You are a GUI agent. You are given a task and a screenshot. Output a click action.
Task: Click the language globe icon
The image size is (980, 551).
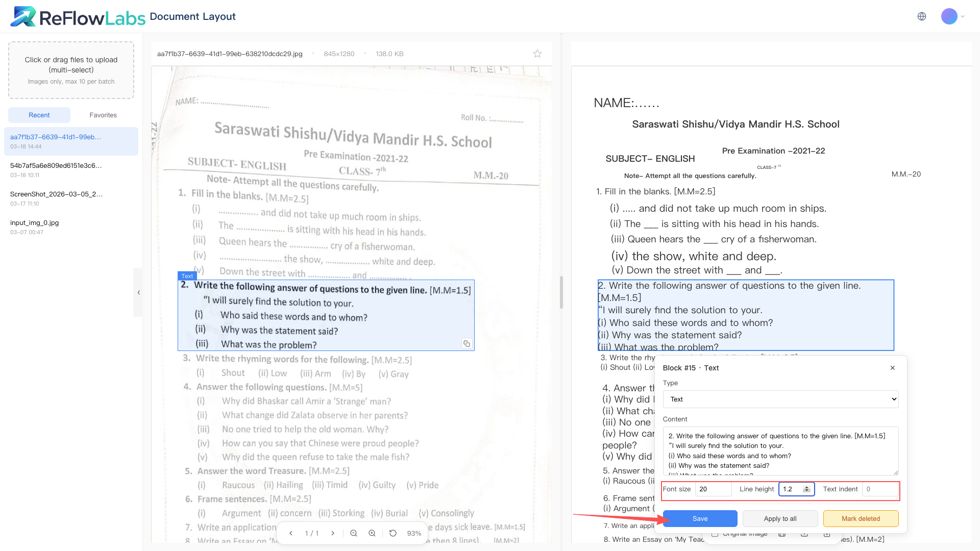point(921,16)
